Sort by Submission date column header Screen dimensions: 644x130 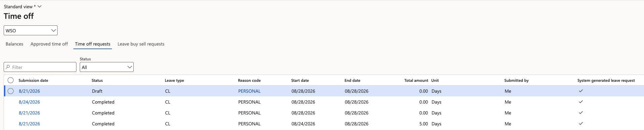(33, 81)
